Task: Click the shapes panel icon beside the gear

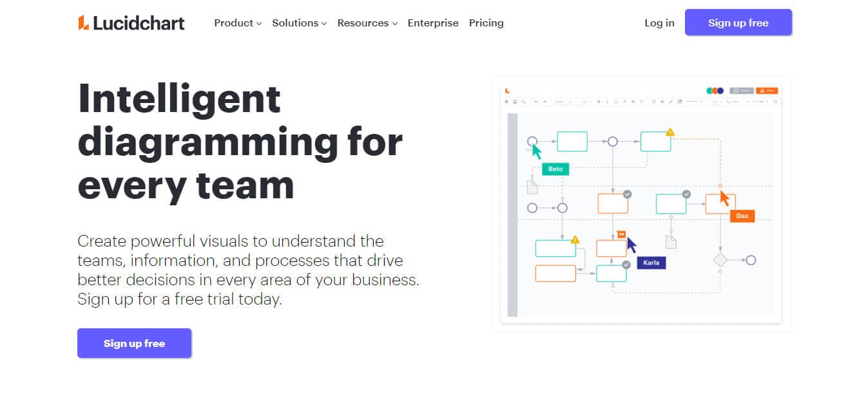Action: coord(515,101)
